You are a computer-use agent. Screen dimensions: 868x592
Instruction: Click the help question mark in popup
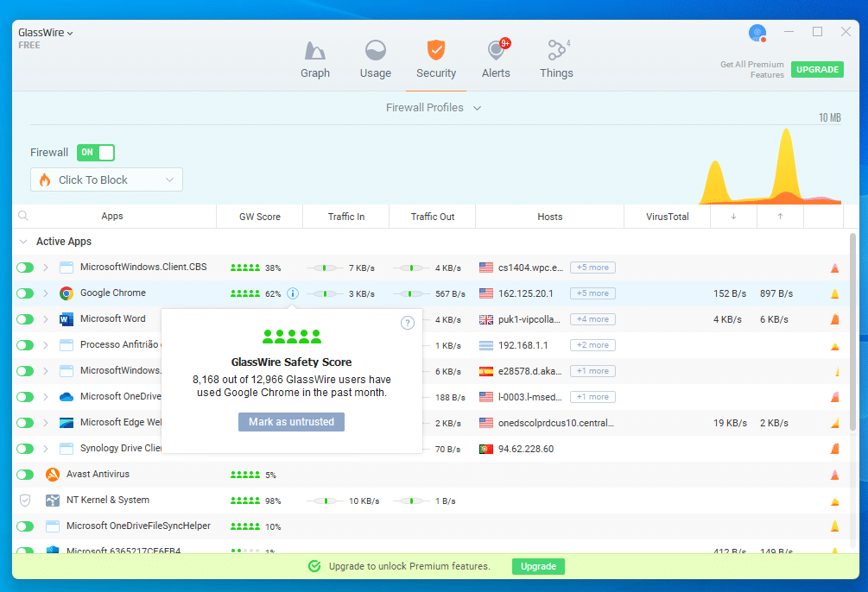point(408,323)
